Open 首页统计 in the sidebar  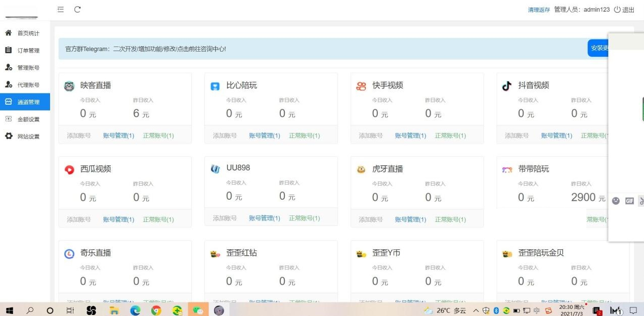pyautogui.click(x=28, y=33)
